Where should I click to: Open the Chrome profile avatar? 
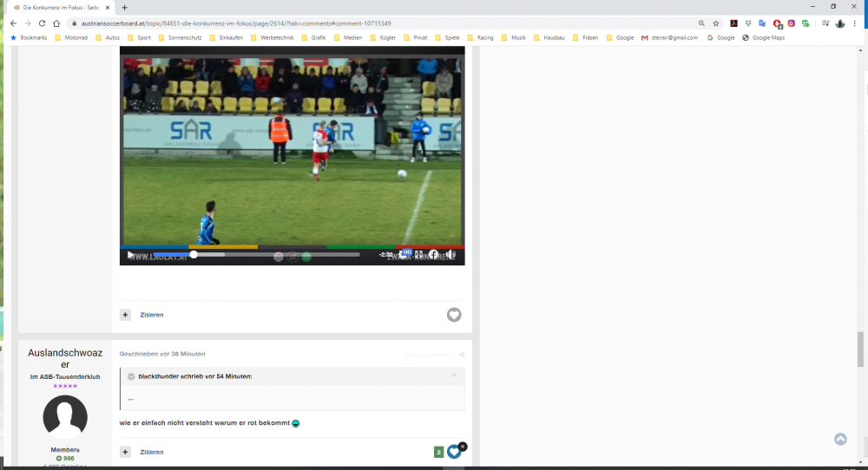click(x=840, y=23)
